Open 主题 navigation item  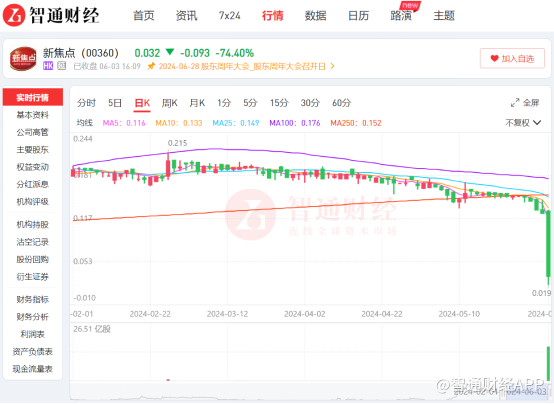click(x=444, y=16)
